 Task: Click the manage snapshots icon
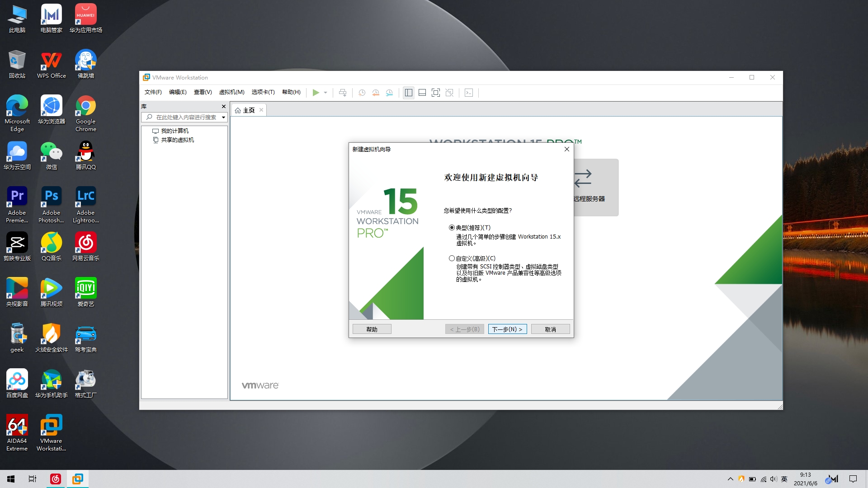coord(389,93)
